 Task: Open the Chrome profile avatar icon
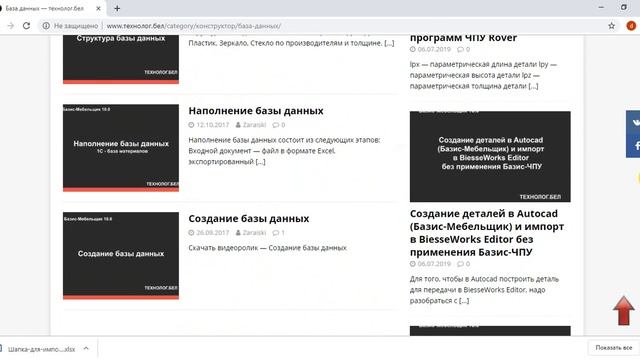point(631,26)
